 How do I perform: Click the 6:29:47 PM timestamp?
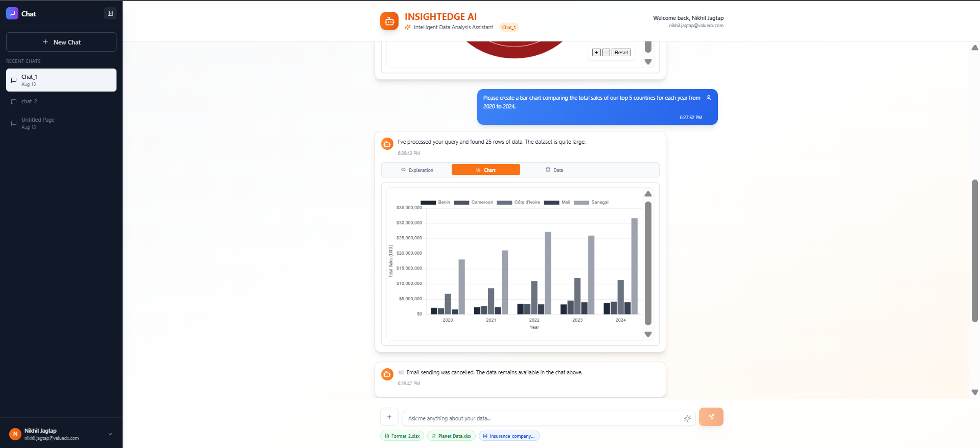click(409, 384)
